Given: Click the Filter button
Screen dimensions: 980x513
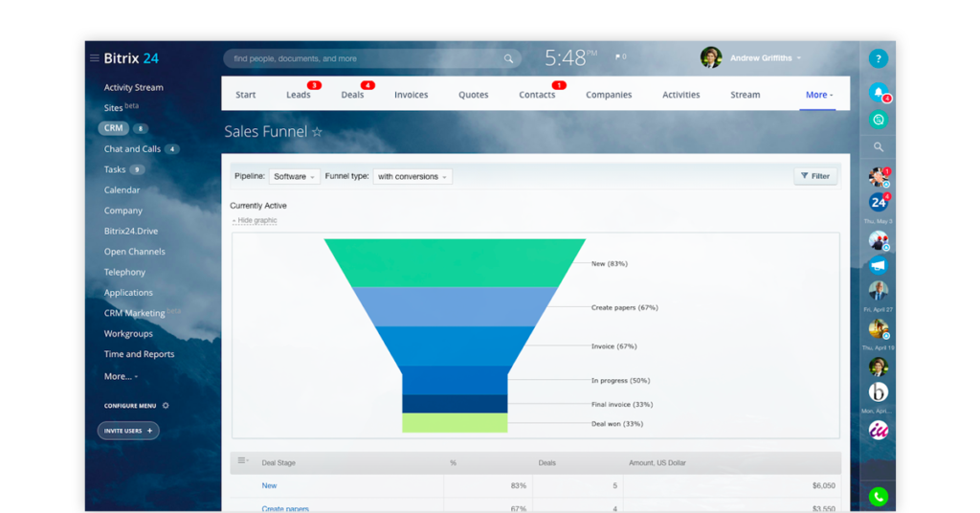Looking at the screenshot, I should [815, 176].
